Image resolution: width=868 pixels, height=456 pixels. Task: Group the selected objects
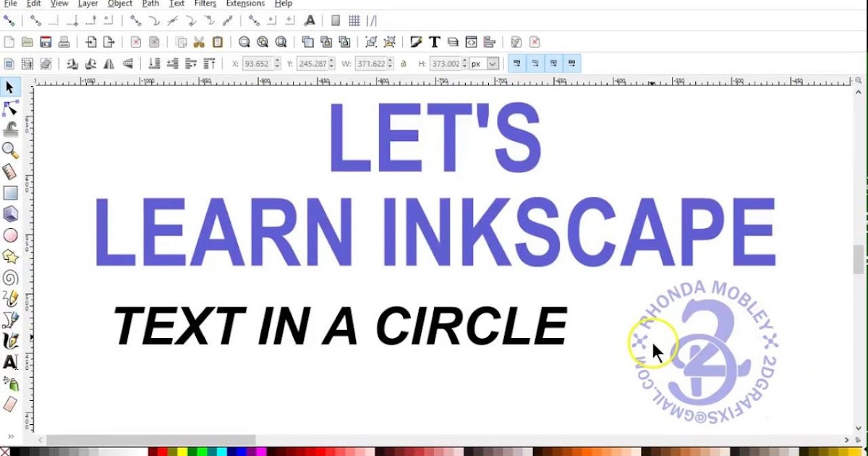tap(371, 42)
